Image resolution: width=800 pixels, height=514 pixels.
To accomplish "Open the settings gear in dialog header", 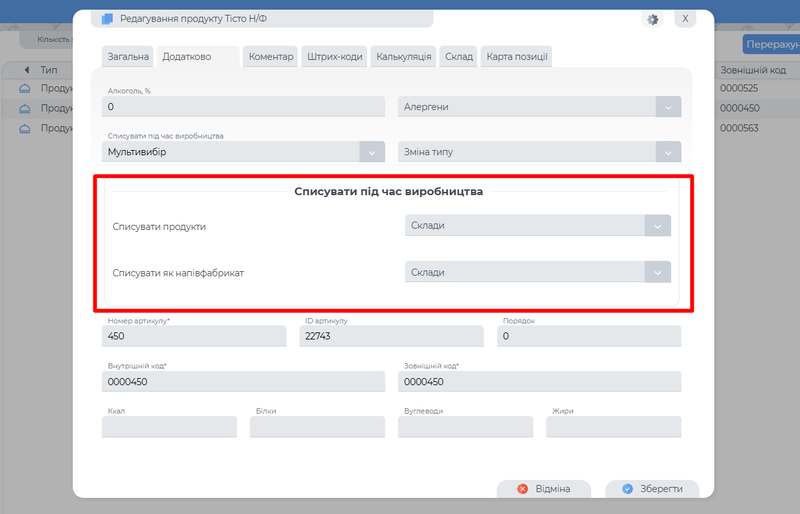I will pyautogui.click(x=653, y=19).
